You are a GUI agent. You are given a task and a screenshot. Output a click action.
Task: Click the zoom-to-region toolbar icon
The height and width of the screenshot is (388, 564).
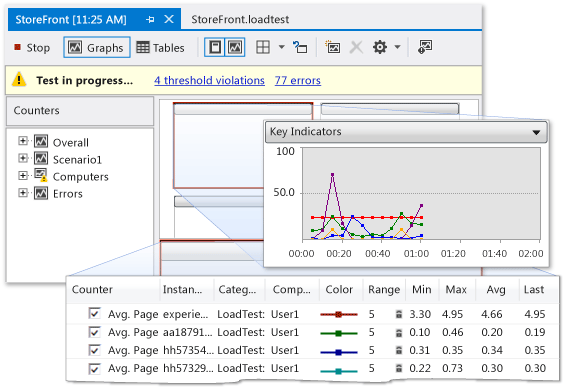[x=300, y=47]
